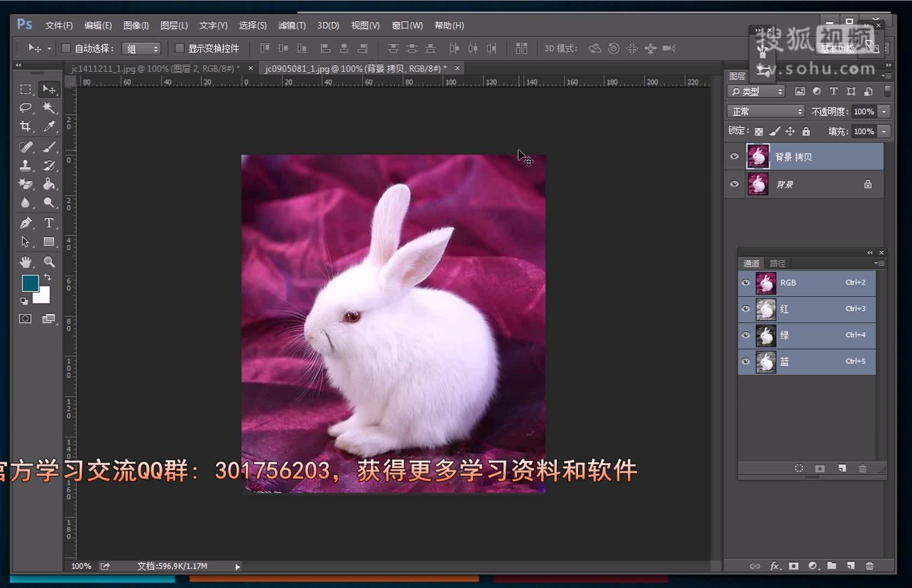Switch to the 路径 panel tab
Screen dimensions: 912x588
click(x=777, y=263)
